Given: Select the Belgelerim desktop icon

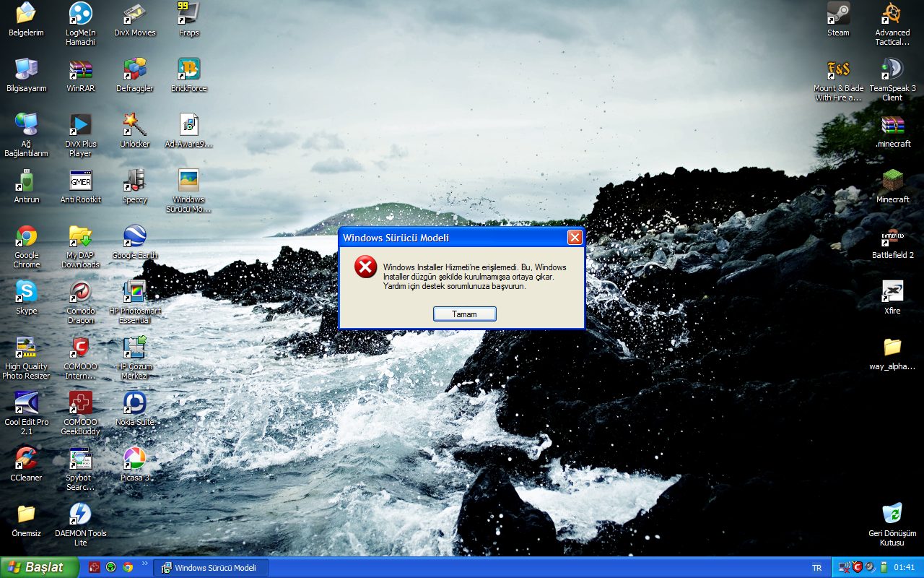Looking at the screenshot, I should 26,20.
